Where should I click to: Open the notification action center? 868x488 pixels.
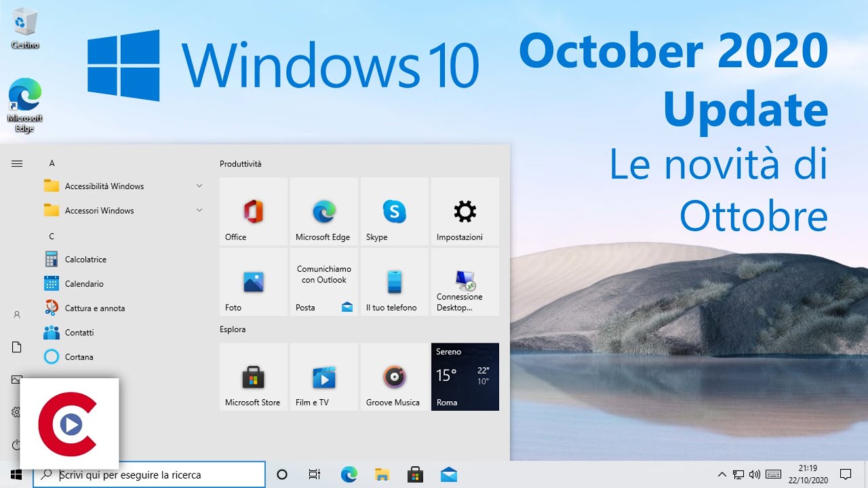coord(846,474)
